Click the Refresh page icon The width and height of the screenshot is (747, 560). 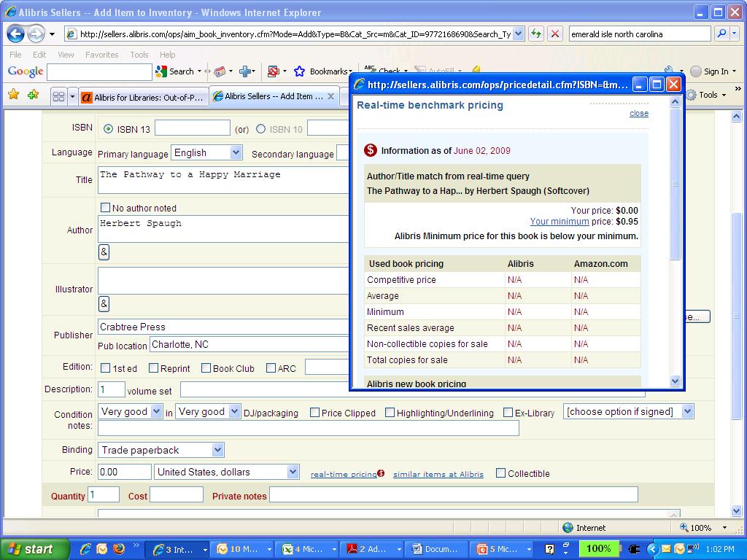[x=536, y=34]
